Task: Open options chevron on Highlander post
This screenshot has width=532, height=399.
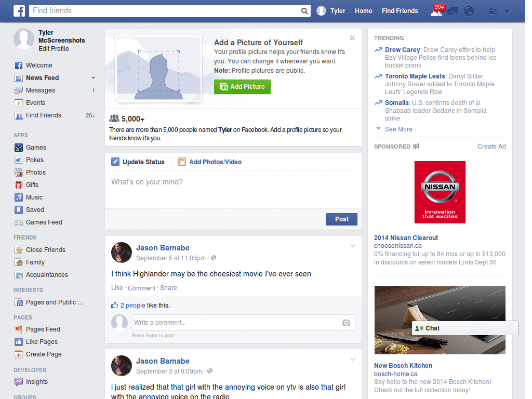Action: coord(353,246)
